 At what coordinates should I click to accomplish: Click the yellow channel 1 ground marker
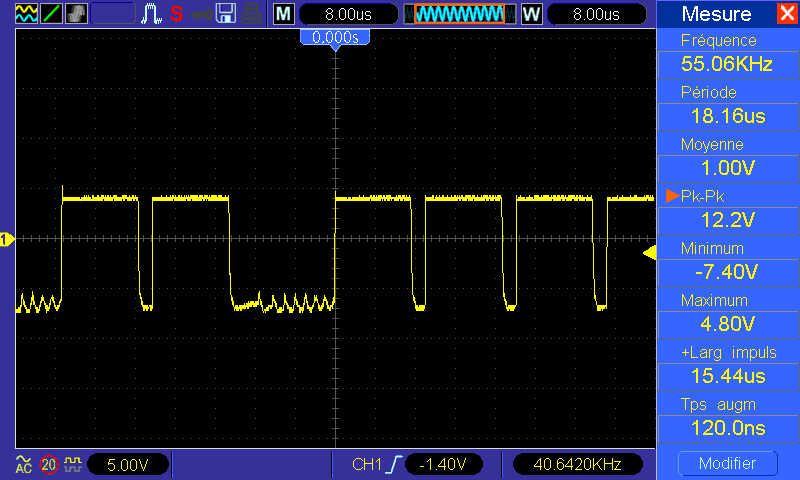(7, 239)
